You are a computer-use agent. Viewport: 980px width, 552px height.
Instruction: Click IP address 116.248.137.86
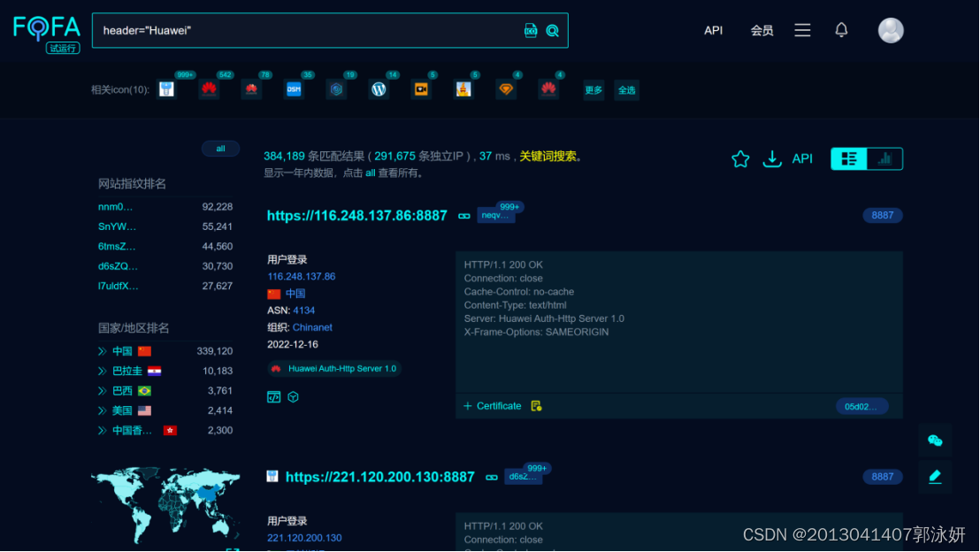(302, 276)
